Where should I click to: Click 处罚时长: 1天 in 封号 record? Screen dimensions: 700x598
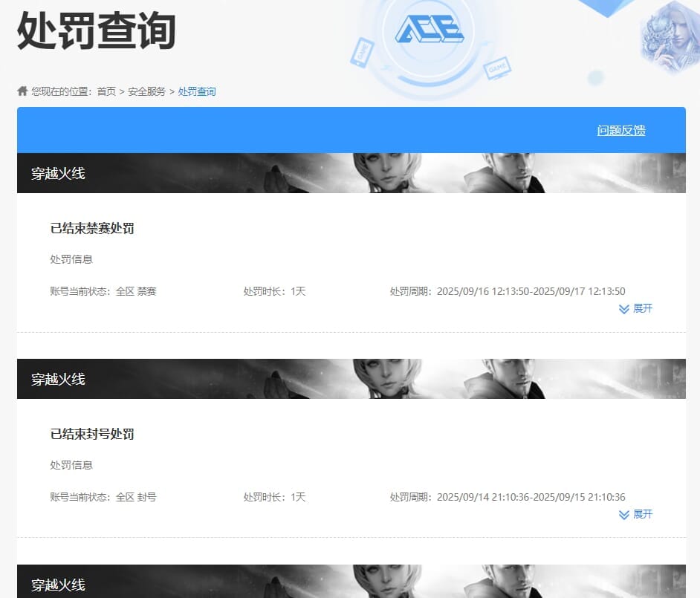(x=274, y=497)
